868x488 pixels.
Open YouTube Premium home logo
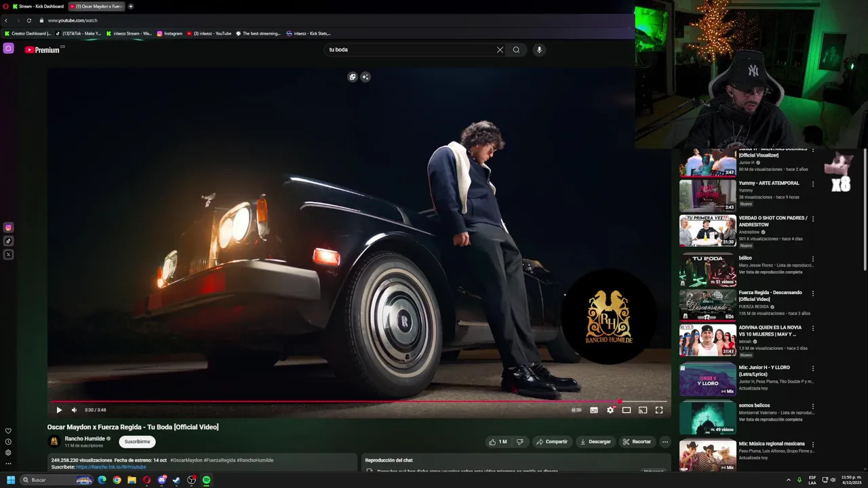tap(42, 49)
